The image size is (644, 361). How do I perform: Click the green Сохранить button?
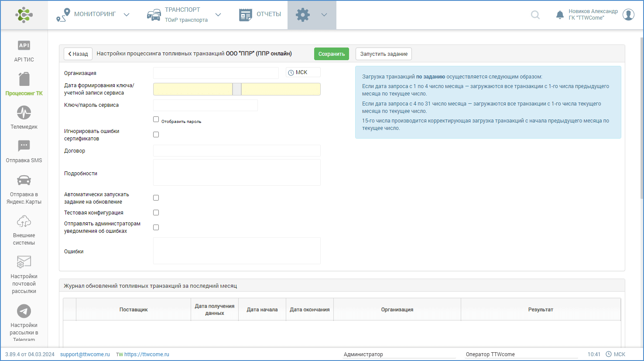pos(332,54)
